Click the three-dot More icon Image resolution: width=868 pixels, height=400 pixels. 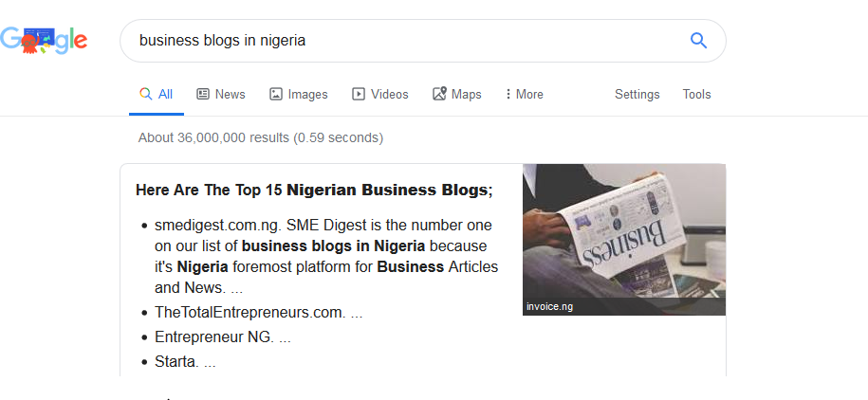[508, 94]
